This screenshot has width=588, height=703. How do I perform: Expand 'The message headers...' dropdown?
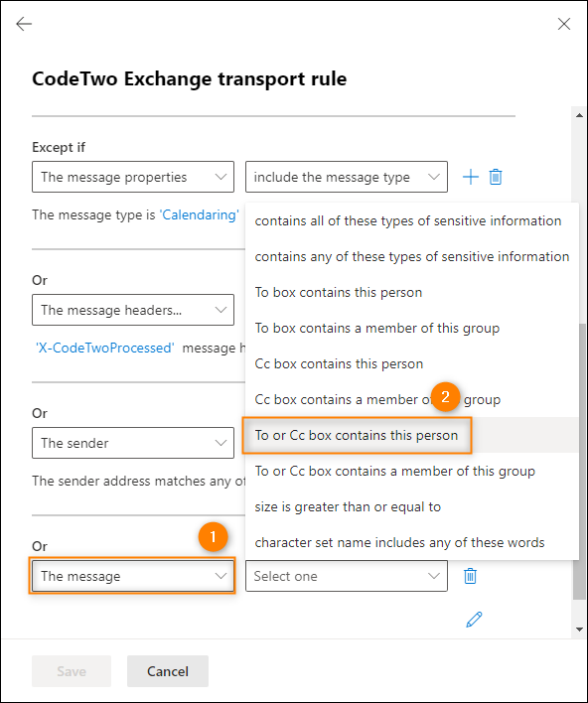[x=133, y=310]
